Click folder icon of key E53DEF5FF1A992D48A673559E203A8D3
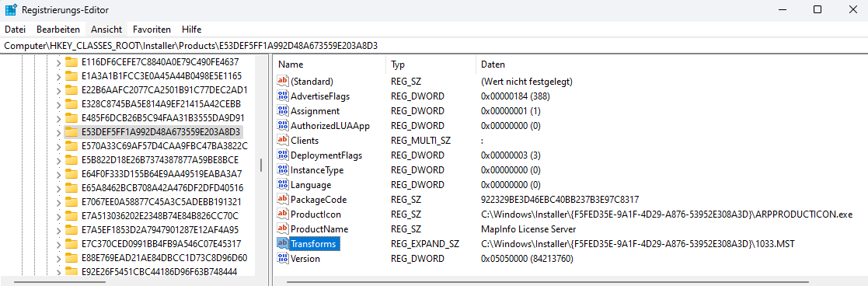Screen dimensions: 868x286 pos(71,131)
